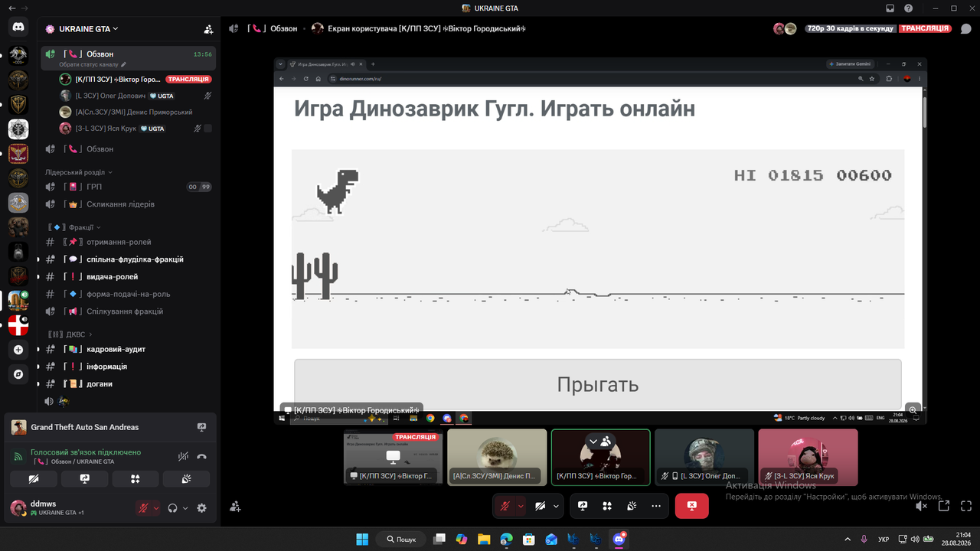Show hidden tray icons chevron
The height and width of the screenshot is (551, 980).
coord(847,540)
